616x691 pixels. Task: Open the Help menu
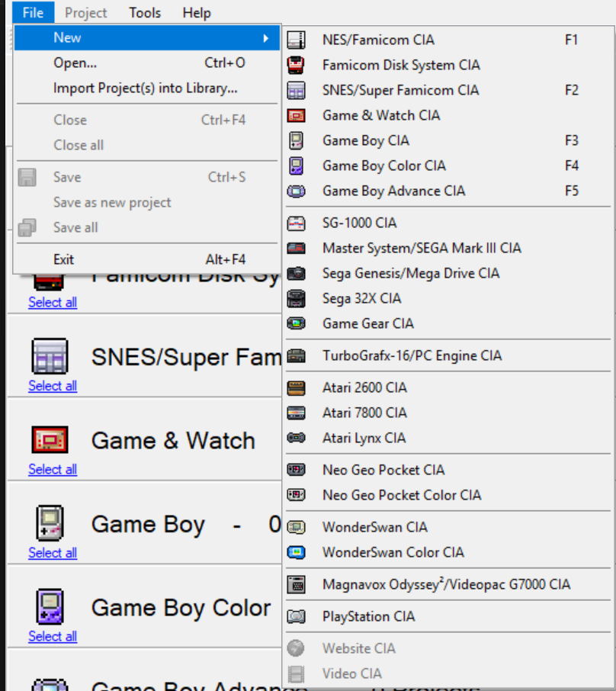(197, 12)
